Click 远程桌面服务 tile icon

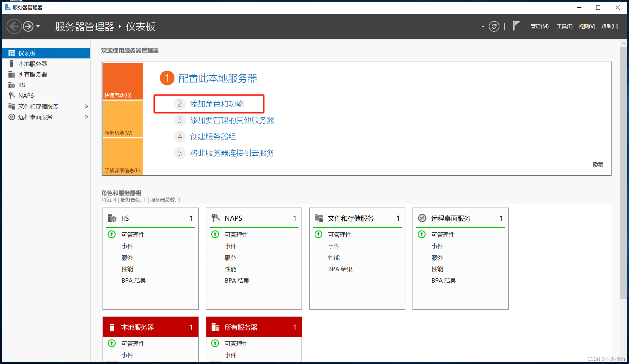click(x=422, y=218)
